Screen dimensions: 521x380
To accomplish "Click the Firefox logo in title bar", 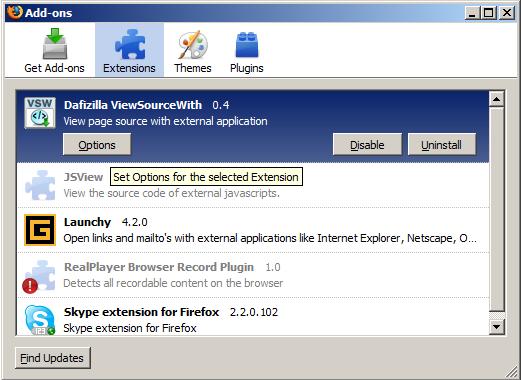I will point(15,12).
